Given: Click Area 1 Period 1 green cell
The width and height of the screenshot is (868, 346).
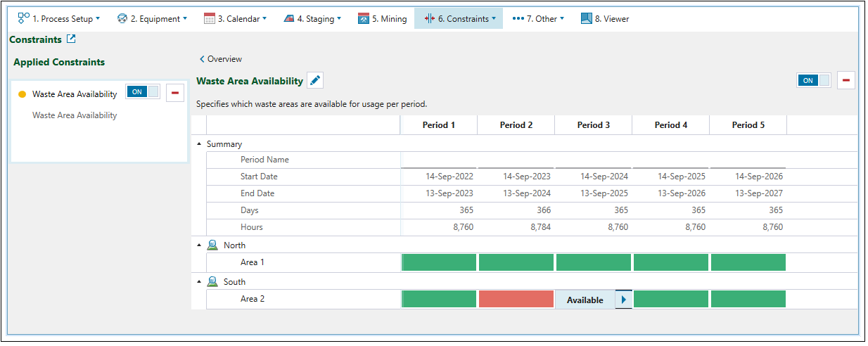Looking at the screenshot, I should pos(438,262).
